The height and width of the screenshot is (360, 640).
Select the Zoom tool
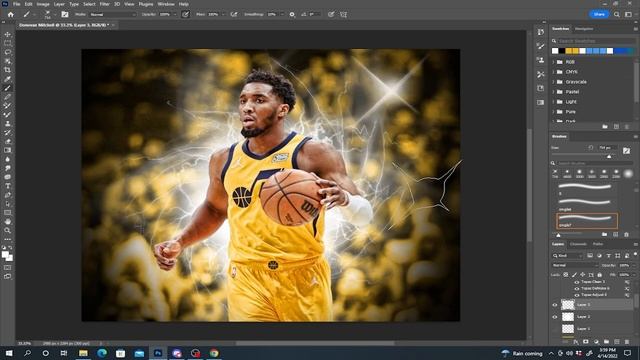(7, 231)
